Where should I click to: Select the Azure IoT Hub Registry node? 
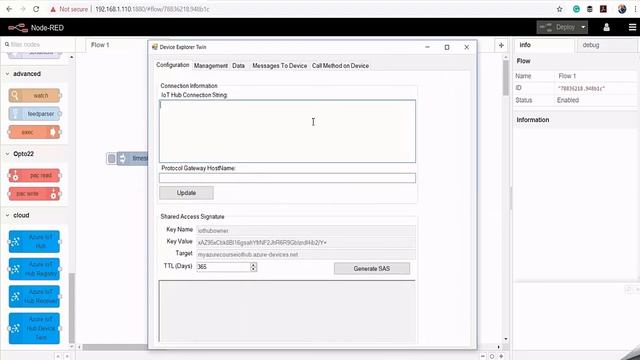[x=34, y=269]
